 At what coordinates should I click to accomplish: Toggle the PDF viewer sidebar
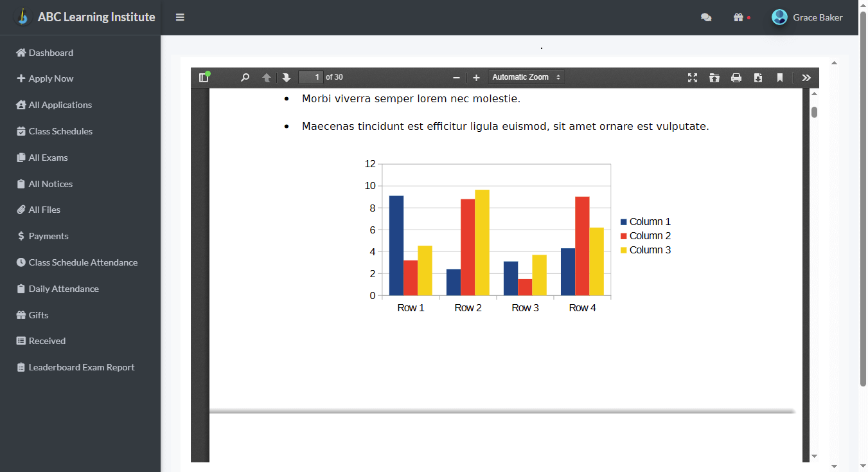coord(204,78)
